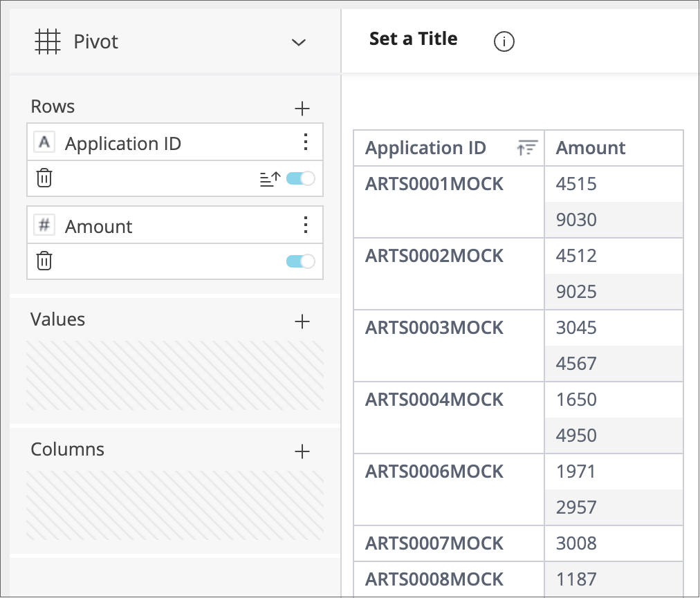Disable the Amount field toggle
This screenshot has height=598, width=700.
click(300, 261)
